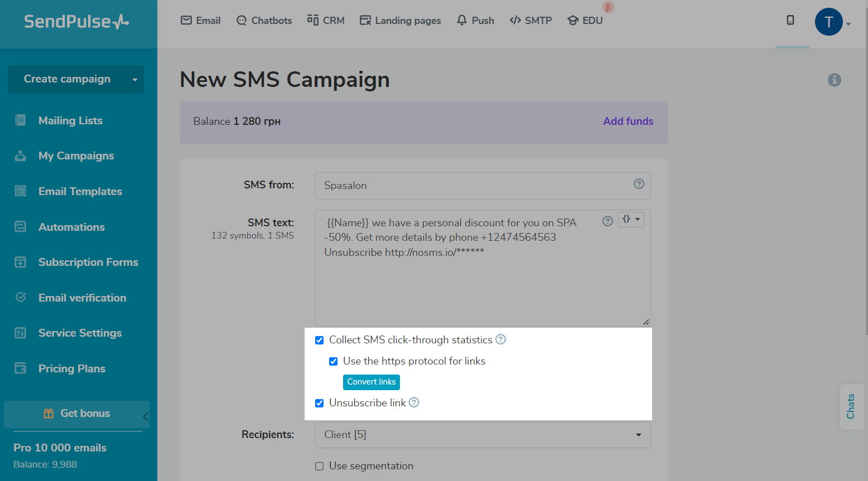Go to Landing pages section
The width and height of the screenshot is (868, 481).
[x=365, y=20]
